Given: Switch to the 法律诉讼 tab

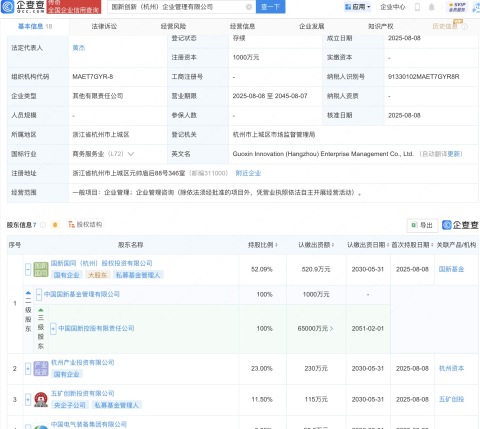Looking at the screenshot, I should [104, 26].
